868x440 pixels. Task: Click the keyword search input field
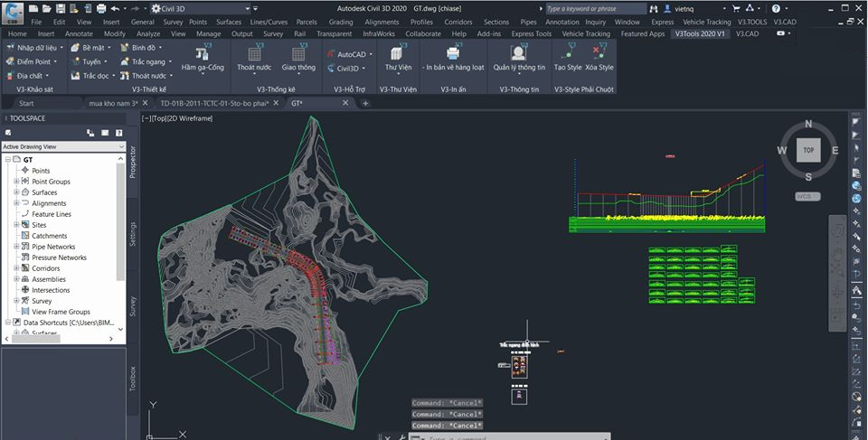click(595, 8)
